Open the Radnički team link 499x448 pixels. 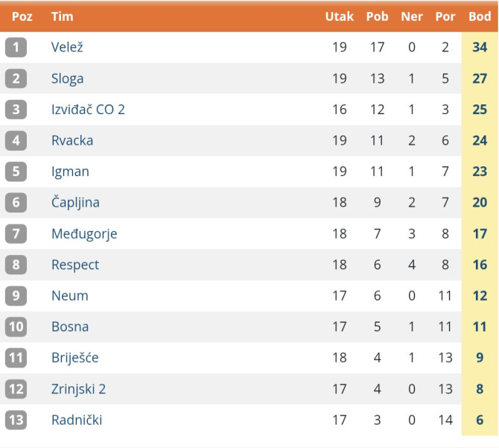(x=77, y=420)
